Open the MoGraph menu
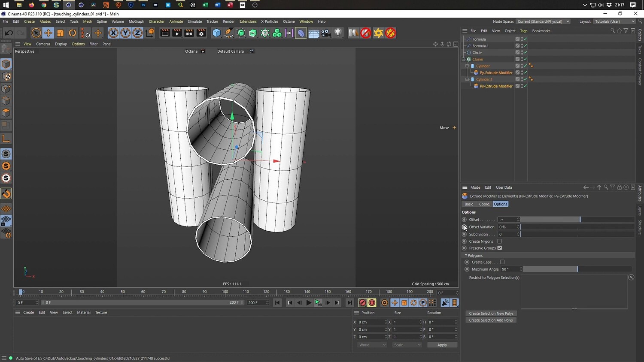 coord(136,21)
